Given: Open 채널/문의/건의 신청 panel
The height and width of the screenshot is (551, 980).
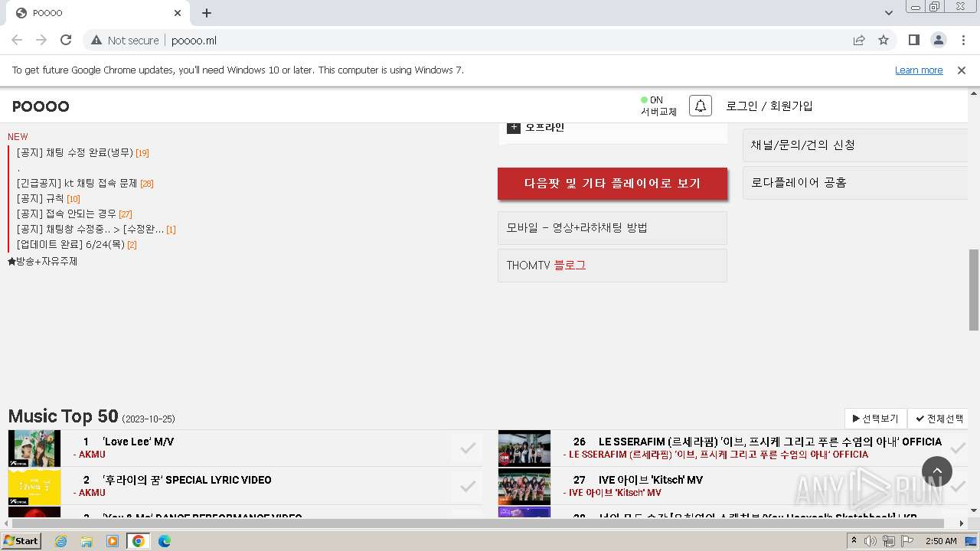Looking at the screenshot, I should [856, 145].
